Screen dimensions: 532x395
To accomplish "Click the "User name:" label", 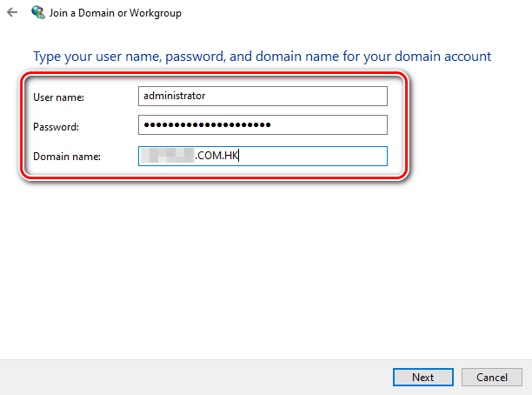I will coord(57,97).
